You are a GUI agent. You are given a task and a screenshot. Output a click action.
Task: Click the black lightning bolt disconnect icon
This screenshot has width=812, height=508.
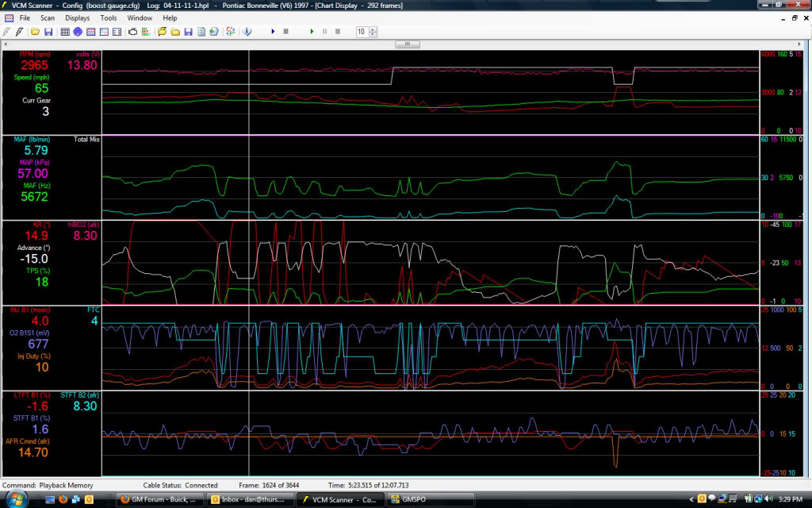tap(19, 32)
